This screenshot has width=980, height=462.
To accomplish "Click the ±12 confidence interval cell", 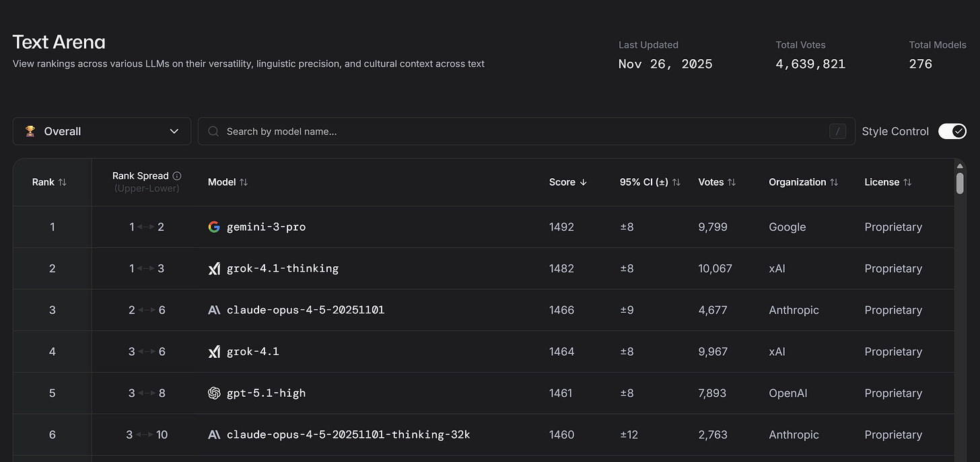I will tap(629, 435).
